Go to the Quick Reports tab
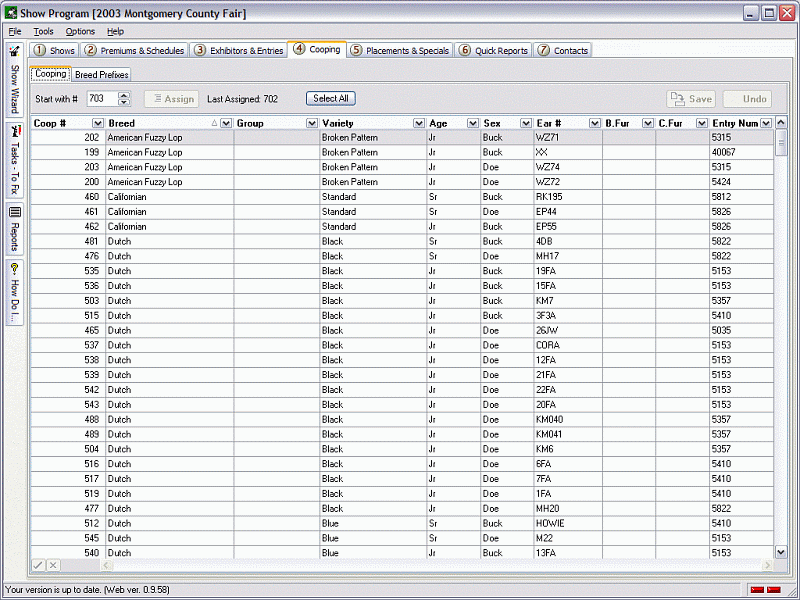Viewport: 800px width, 600px height. (x=494, y=50)
